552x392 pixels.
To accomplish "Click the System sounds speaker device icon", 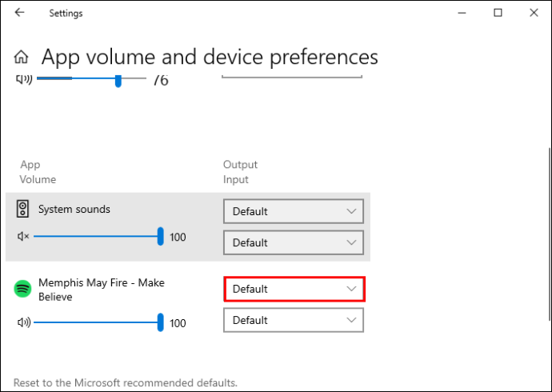I will coord(22,209).
